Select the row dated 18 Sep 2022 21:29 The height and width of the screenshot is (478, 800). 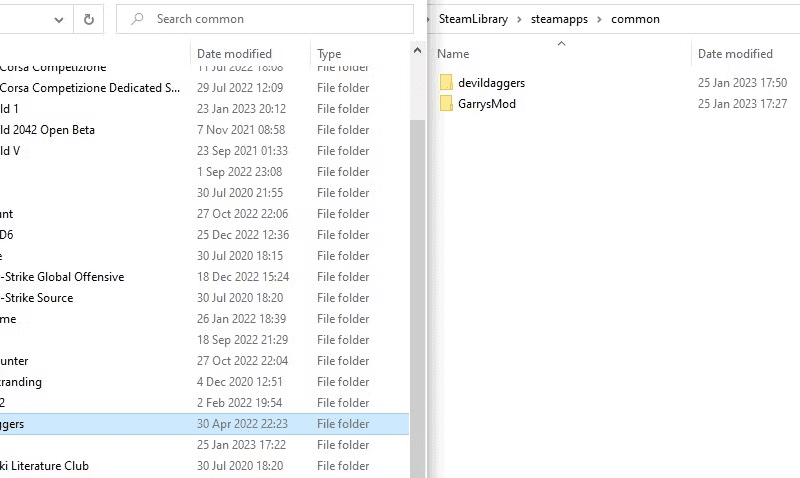click(x=204, y=339)
